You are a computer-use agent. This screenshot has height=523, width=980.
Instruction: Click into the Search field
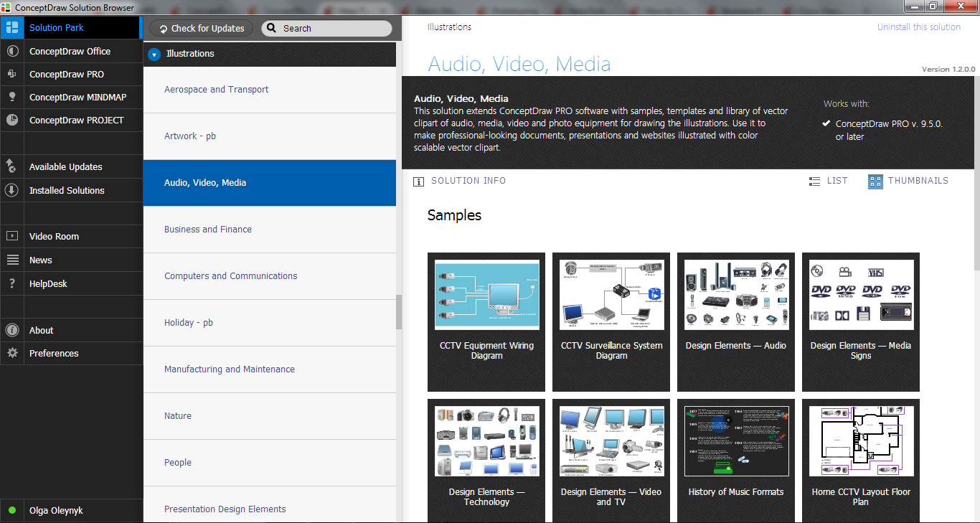(326, 29)
